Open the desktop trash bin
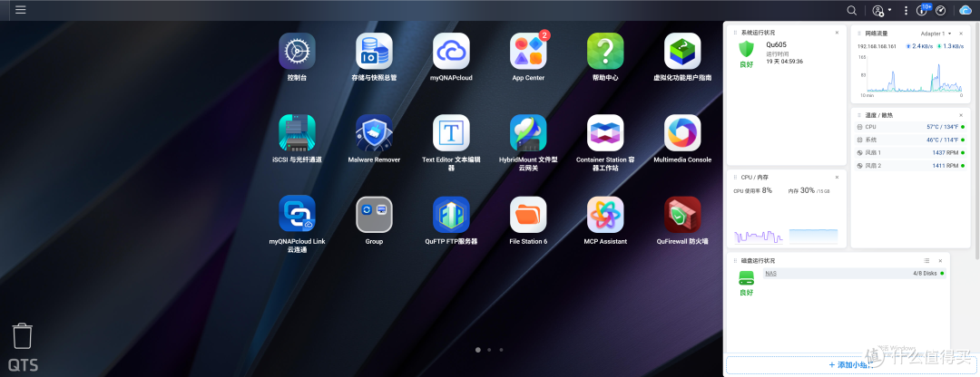The height and width of the screenshot is (377, 980). coord(23,336)
